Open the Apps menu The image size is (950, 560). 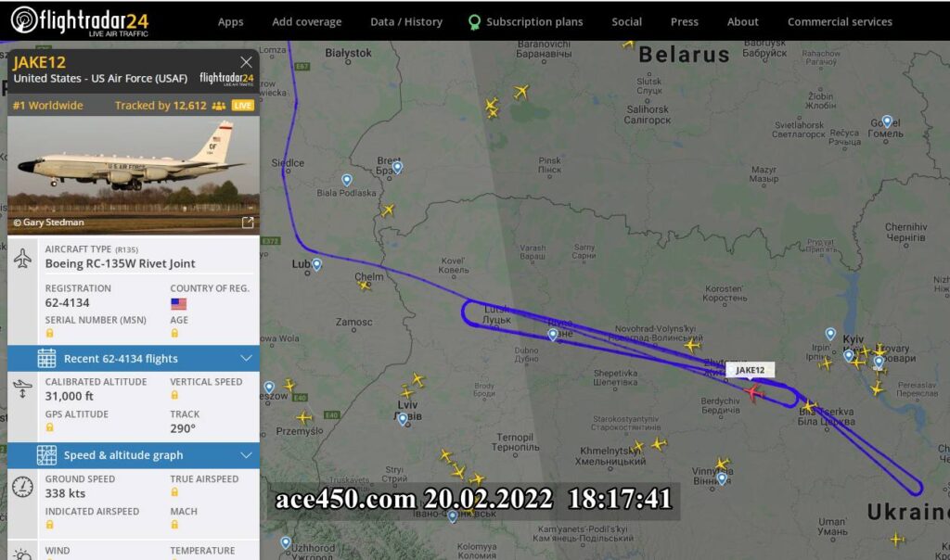tap(230, 21)
